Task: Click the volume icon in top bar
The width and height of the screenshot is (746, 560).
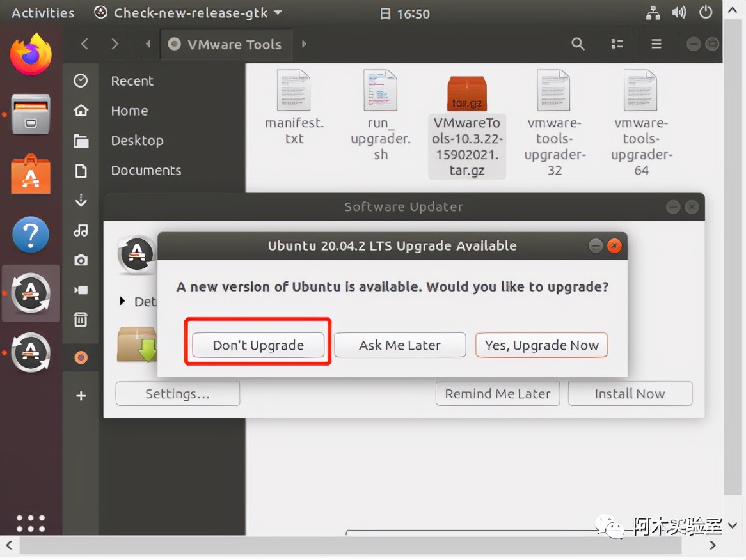Action: point(679,12)
